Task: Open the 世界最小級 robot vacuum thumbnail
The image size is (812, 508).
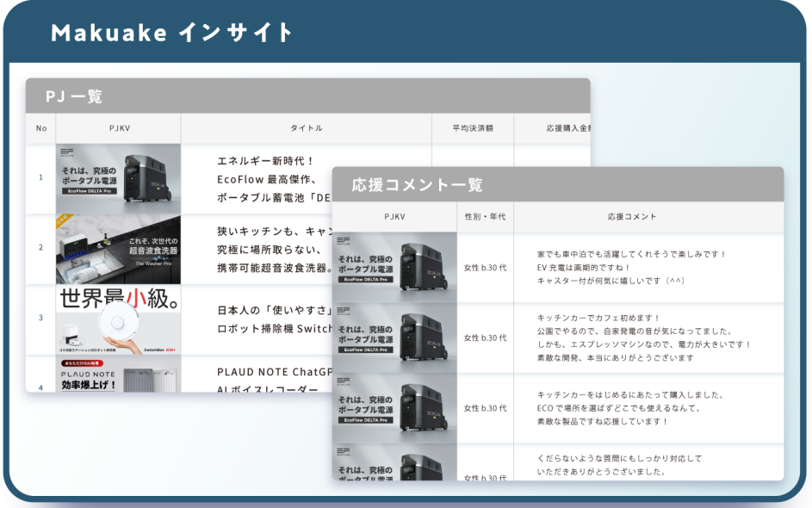Action: pos(119,319)
